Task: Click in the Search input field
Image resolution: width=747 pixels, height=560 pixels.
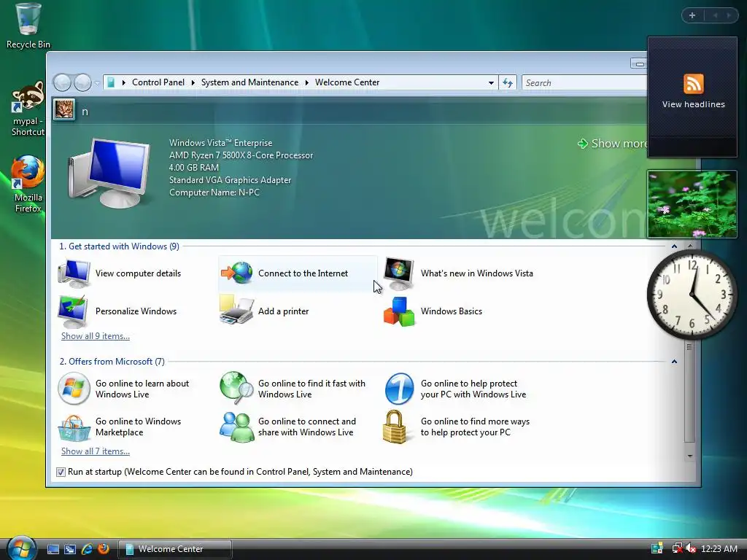Action: tap(585, 83)
